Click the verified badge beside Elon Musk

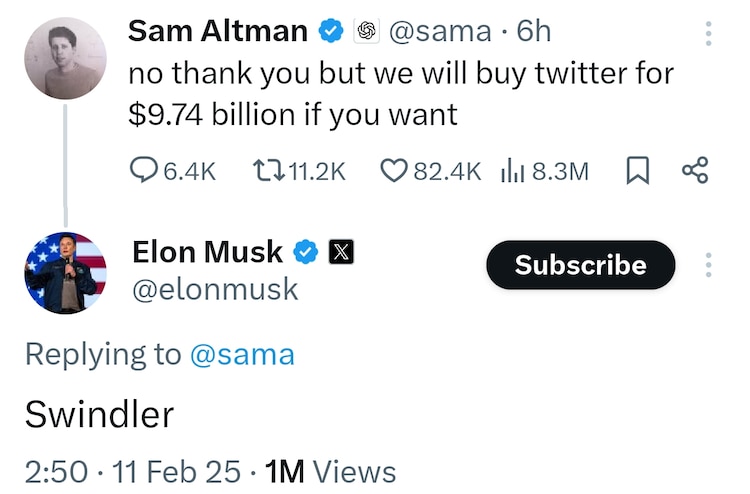(x=305, y=253)
